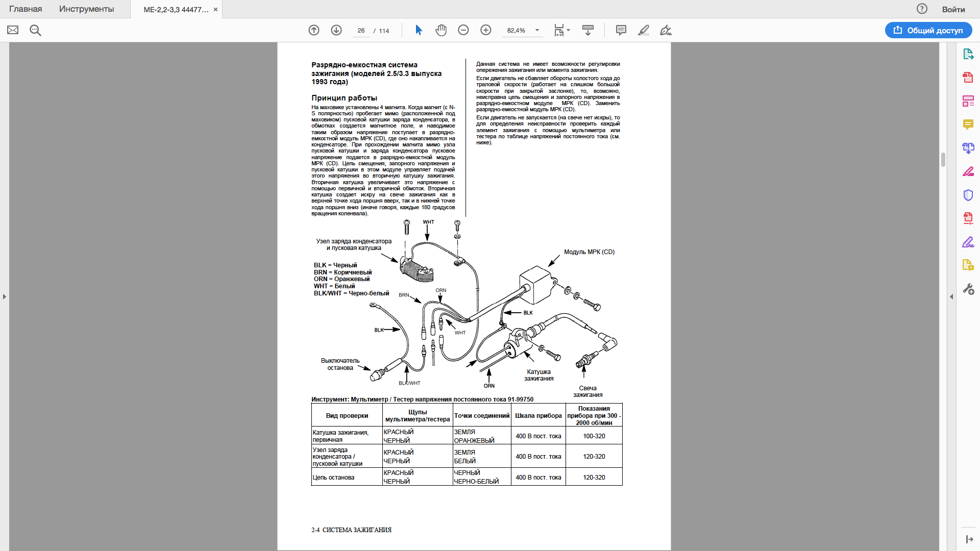Add a sticky note comment
This screenshot has width=980, height=551.
pyautogui.click(x=621, y=30)
